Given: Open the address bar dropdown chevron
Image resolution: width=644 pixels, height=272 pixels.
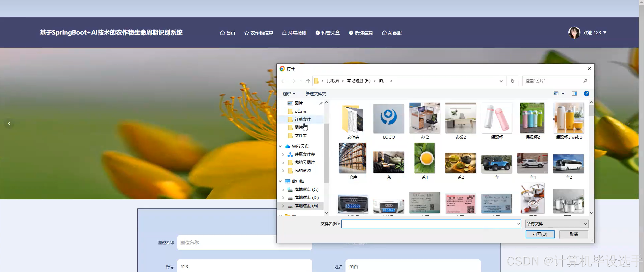Looking at the screenshot, I should pyautogui.click(x=501, y=81).
